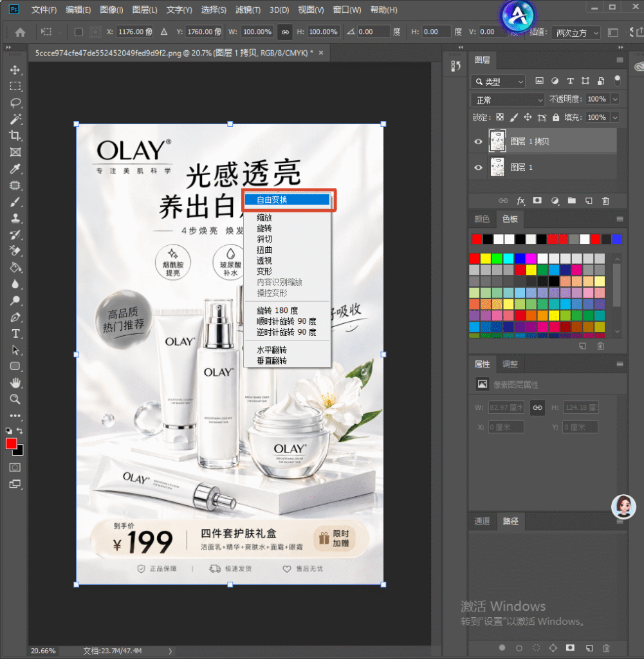Select the Rectangular Marquee tool
The height and width of the screenshot is (659, 644).
coord(15,86)
